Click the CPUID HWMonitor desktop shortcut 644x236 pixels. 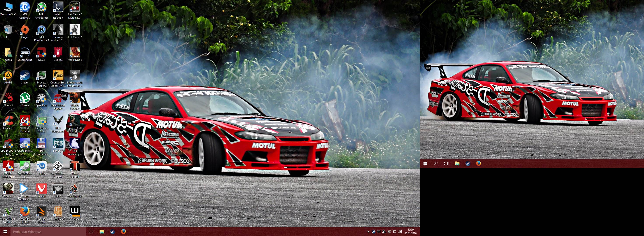coord(8,170)
